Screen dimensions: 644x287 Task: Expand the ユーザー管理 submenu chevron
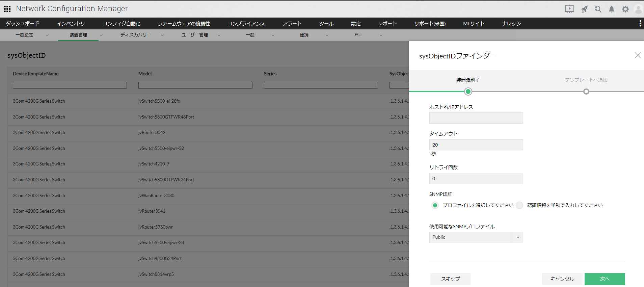[x=219, y=35]
